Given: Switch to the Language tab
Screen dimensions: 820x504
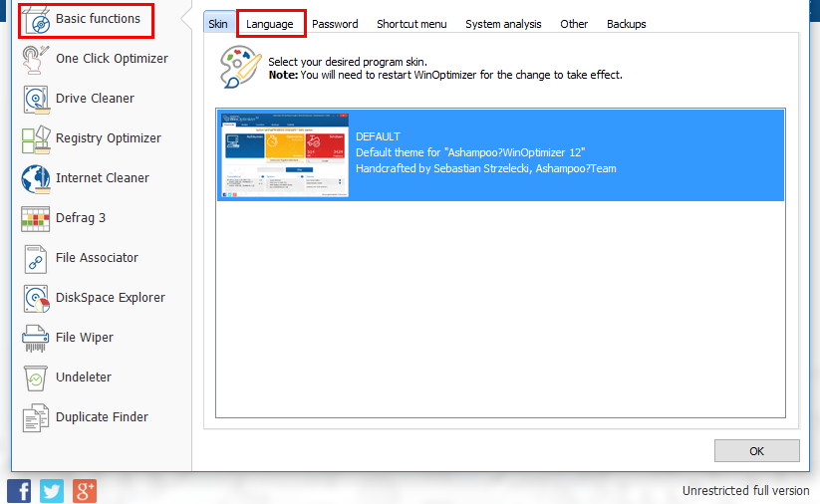Looking at the screenshot, I should pyautogui.click(x=270, y=24).
